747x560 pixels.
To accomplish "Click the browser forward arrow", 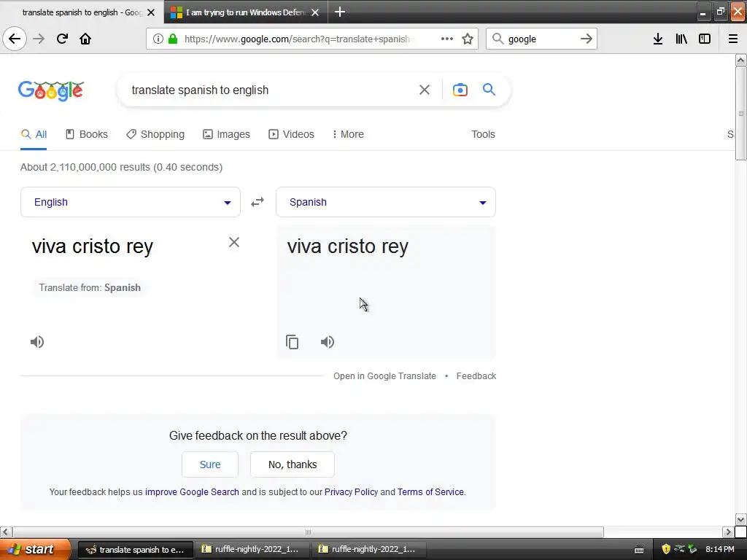I will click(x=39, y=39).
